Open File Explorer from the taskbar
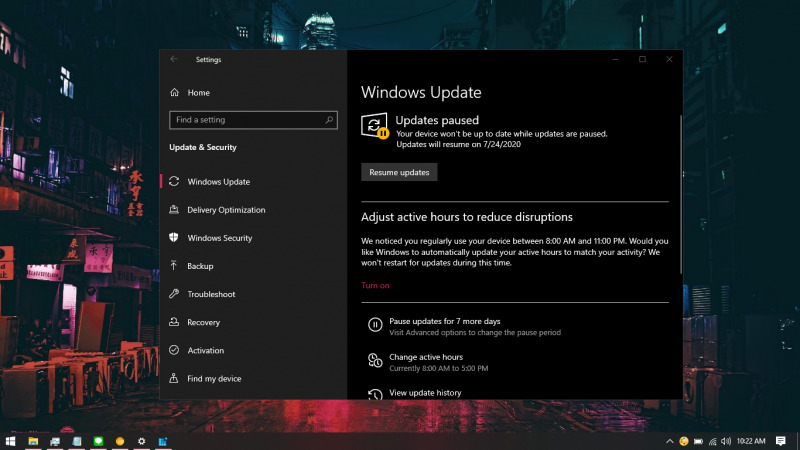 point(33,441)
